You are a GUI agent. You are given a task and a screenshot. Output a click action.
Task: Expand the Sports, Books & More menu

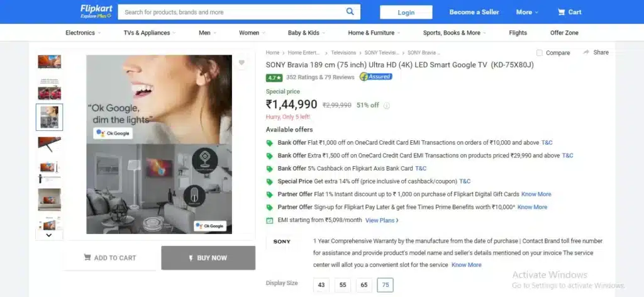click(x=455, y=33)
